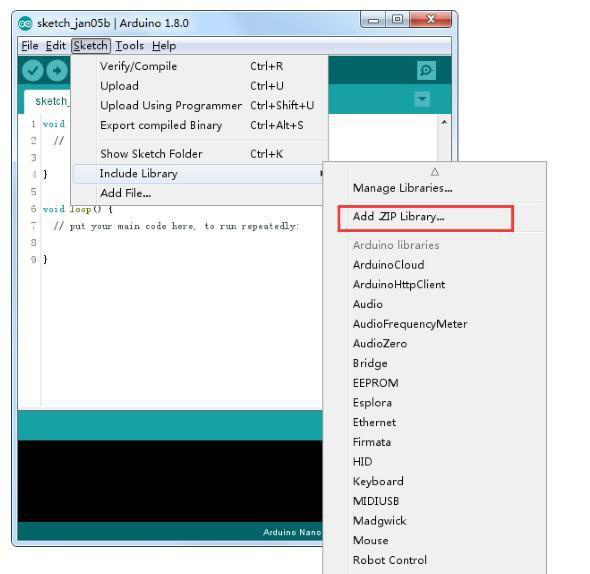Close the open Sketch menu
Screen dimensions: 590x574
90,46
